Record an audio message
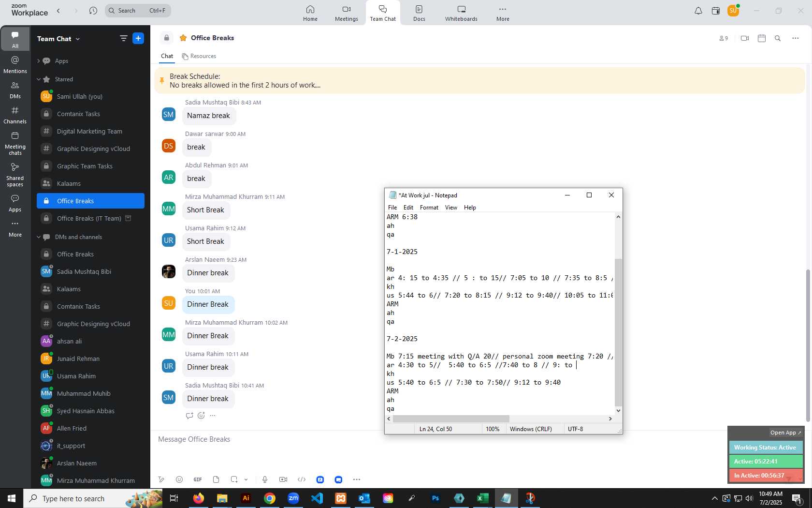The width and height of the screenshot is (812, 508). [265, 479]
